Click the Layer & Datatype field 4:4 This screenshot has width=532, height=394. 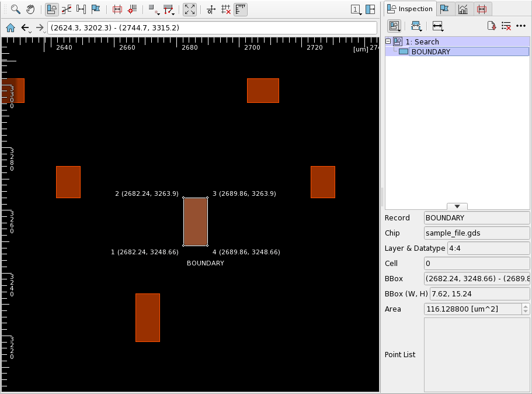[x=489, y=248]
